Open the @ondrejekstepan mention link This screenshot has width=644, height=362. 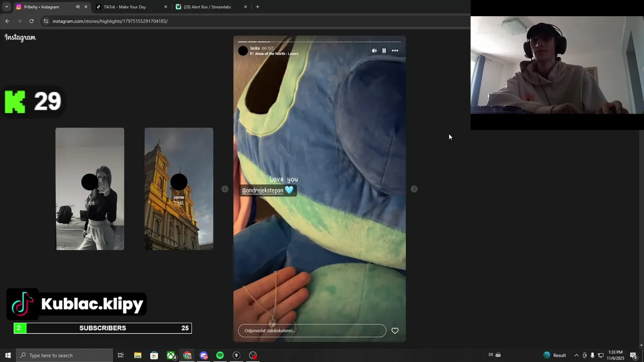pyautogui.click(x=263, y=191)
